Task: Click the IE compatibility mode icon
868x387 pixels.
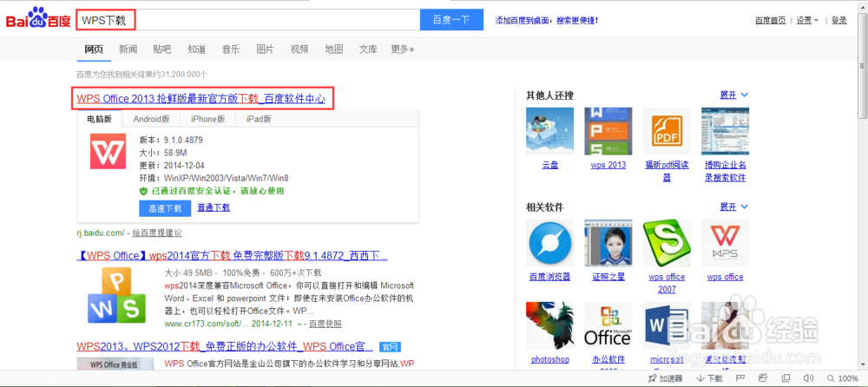Action: point(762,377)
